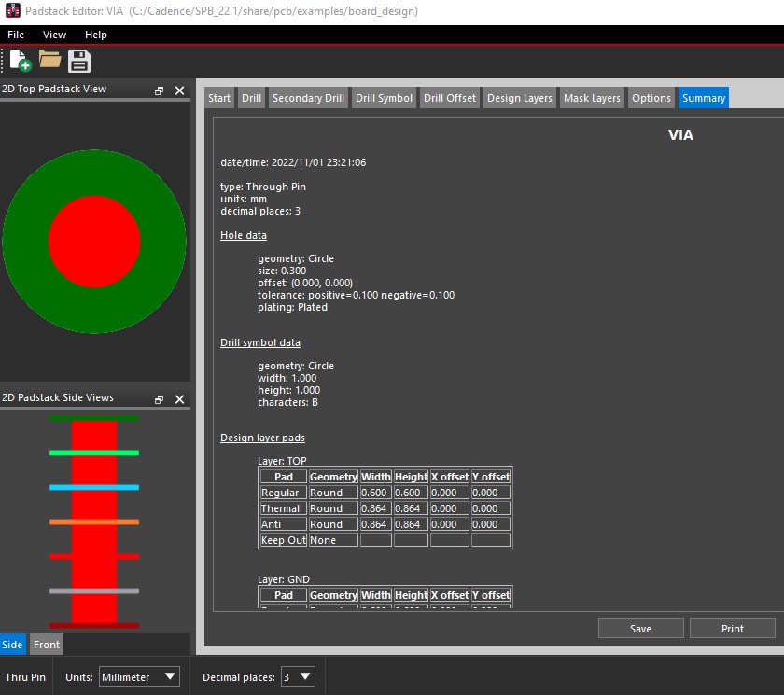Undock the 2D Top Padstack View panel
The image size is (784, 695).
[x=160, y=90]
